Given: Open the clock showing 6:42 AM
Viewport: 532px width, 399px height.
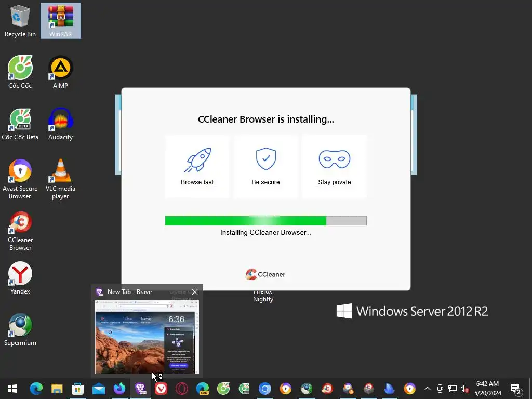Looking at the screenshot, I should click(x=487, y=389).
